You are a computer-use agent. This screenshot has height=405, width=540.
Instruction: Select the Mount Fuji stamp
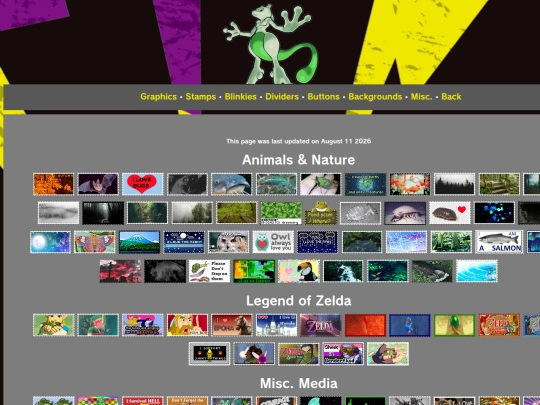point(139,242)
